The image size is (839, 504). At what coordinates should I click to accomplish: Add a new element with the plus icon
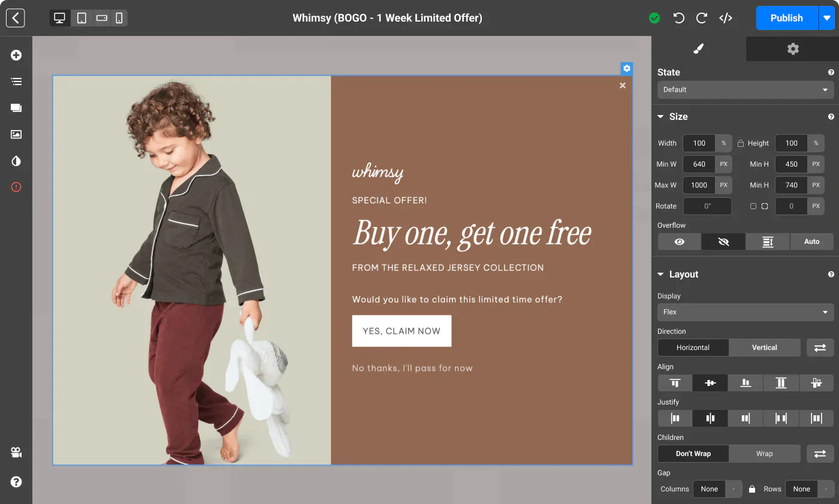16,55
